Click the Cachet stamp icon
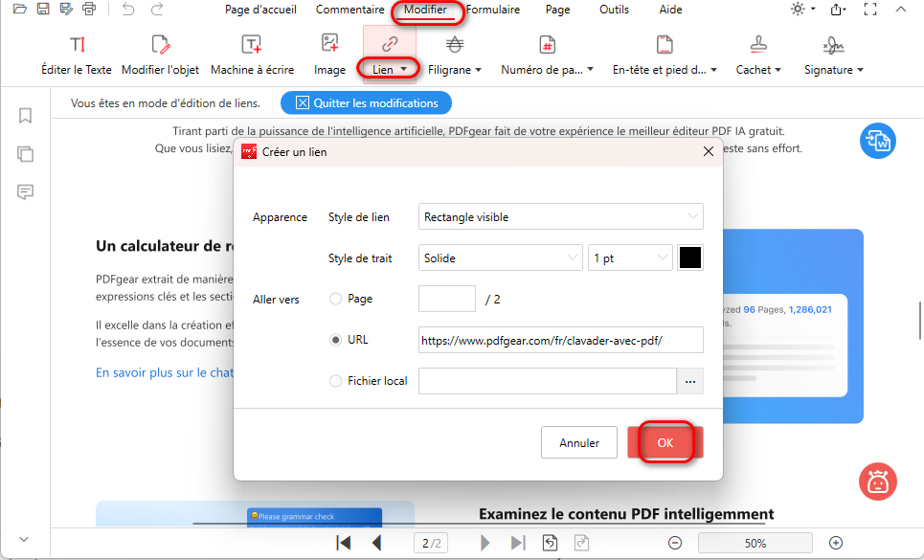924x560 pixels. coord(758,44)
